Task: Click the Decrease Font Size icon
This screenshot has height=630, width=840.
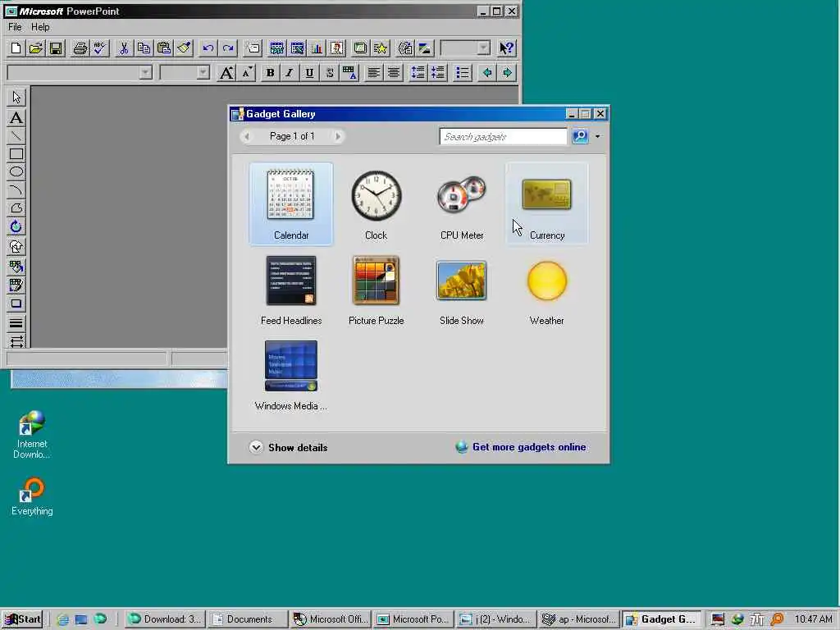Action: (246, 72)
